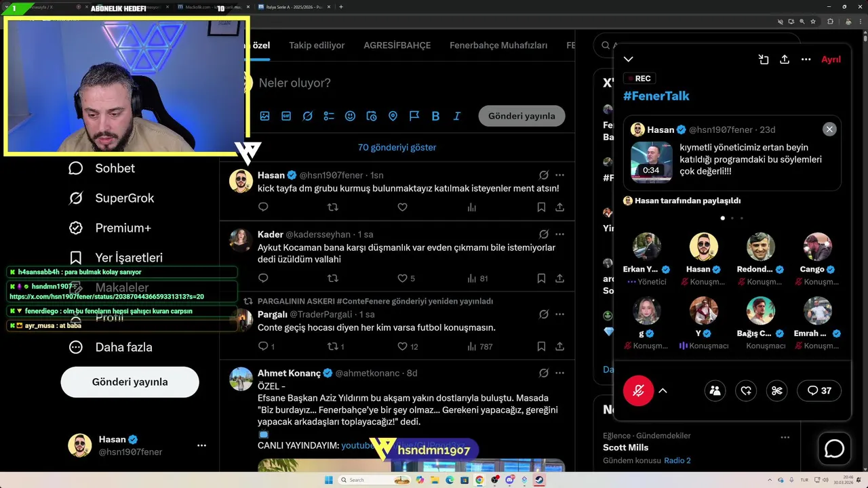Click the flag icon in composer toolbar
Viewport: 868px width, 488px height.
pyautogui.click(x=414, y=116)
